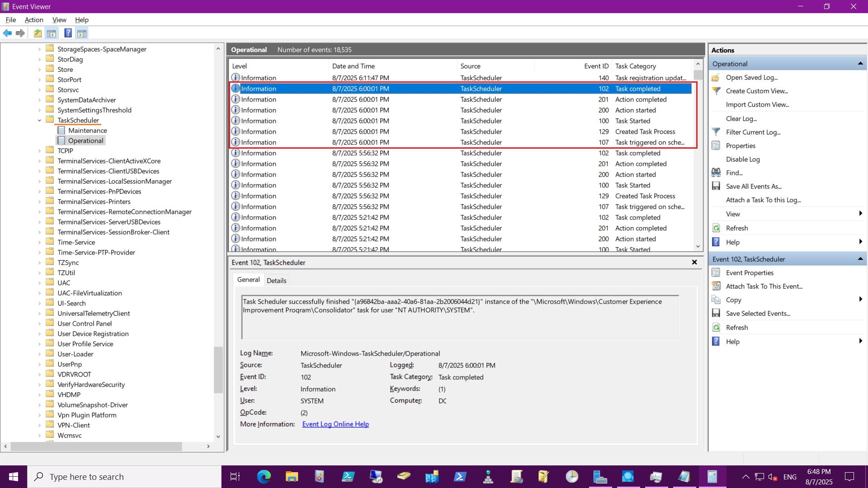
Task: Click the Event Properties icon
Action: (716, 272)
